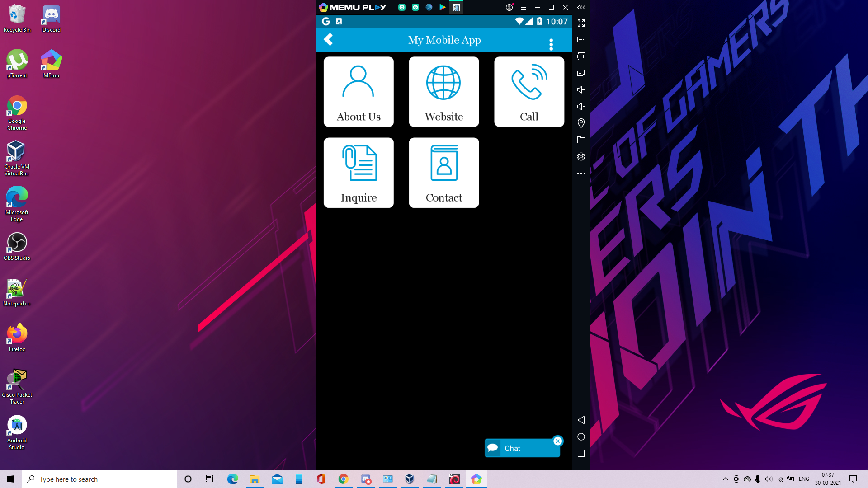Screen dimensions: 868x488
Task: Increase emulator volume
Action: click(581, 90)
